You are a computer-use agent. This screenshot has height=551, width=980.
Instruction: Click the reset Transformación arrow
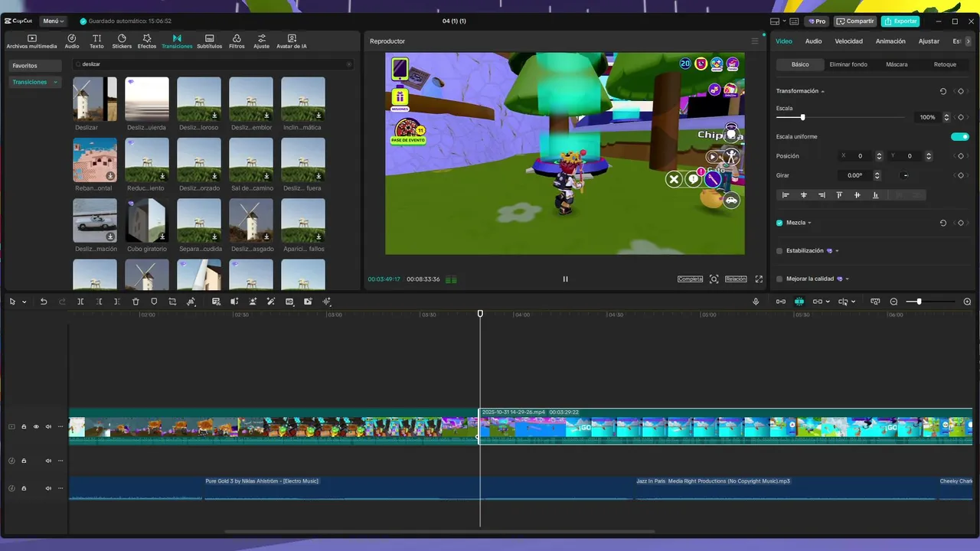[x=943, y=91]
